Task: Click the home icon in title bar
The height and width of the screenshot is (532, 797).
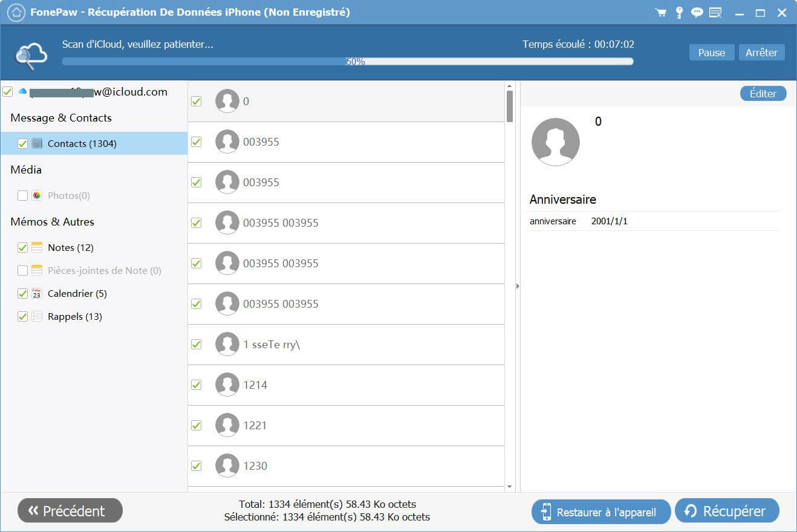Action: (17, 12)
